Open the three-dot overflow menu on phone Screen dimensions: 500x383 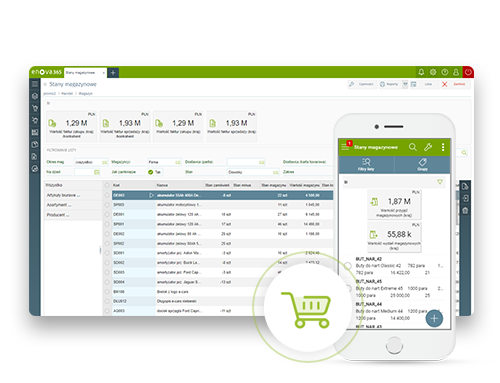pyautogui.click(x=443, y=147)
